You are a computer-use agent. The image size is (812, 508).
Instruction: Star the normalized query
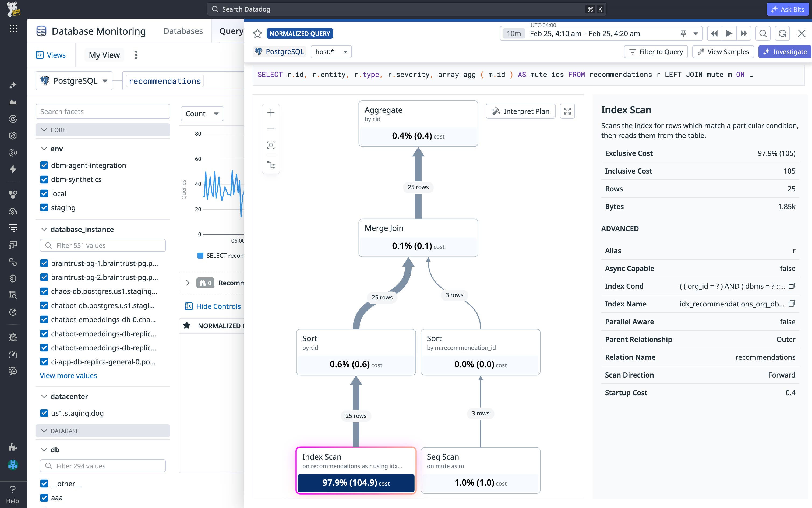[257, 33]
